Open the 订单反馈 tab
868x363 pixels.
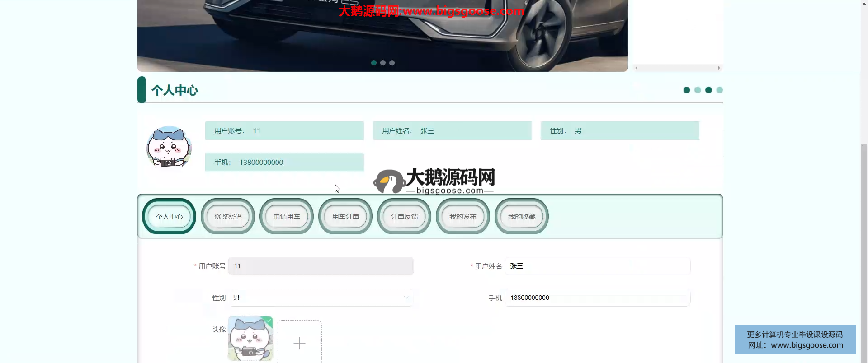(404, 216)
